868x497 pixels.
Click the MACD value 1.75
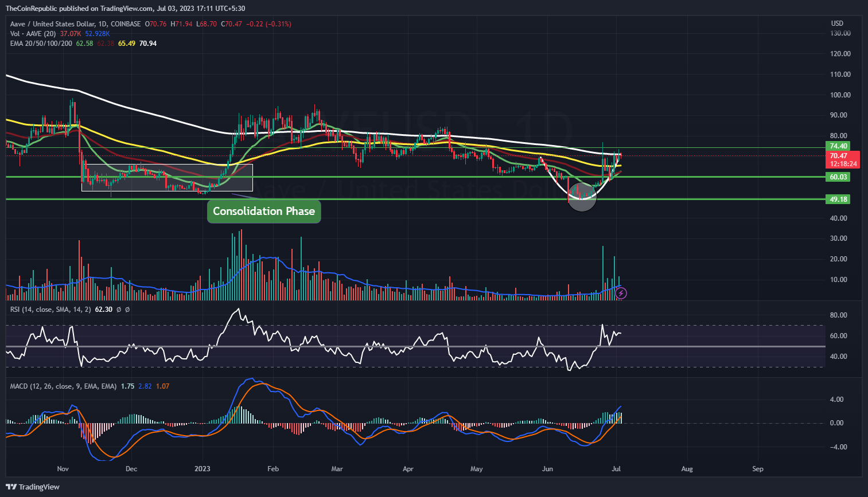127,386
